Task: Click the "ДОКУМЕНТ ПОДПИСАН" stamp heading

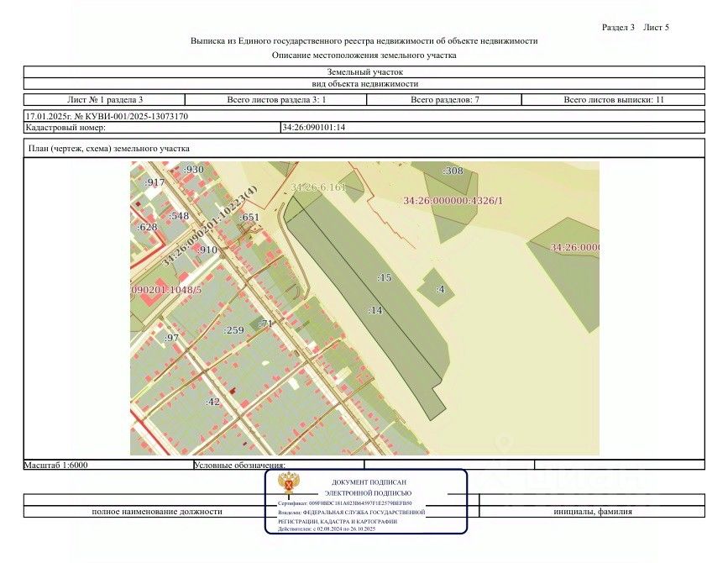Action: click(369, 482)
